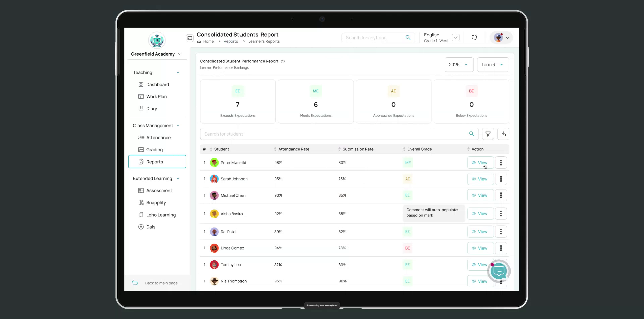The width and height of the screenshot is (644, 319).
Task: View Peter Mwaniki's report
Action: point(480,162)
